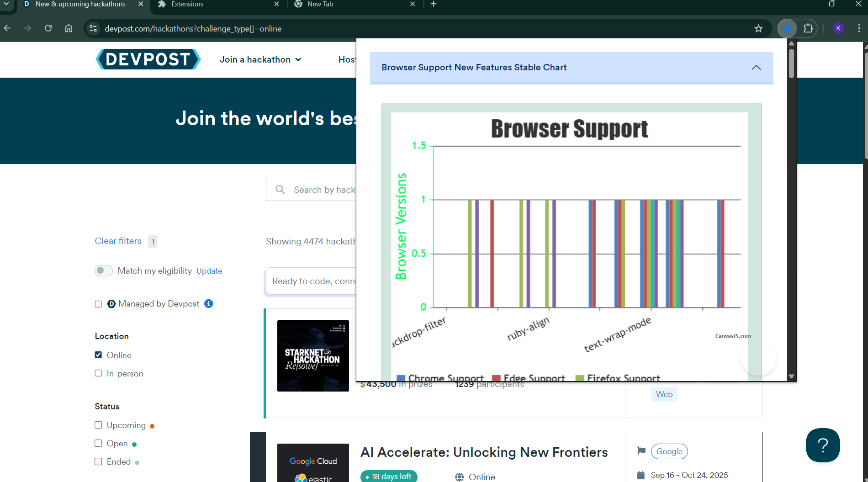Go forward in browser history
The width and height of the screenshot is (868, 482).
[27, 28]
